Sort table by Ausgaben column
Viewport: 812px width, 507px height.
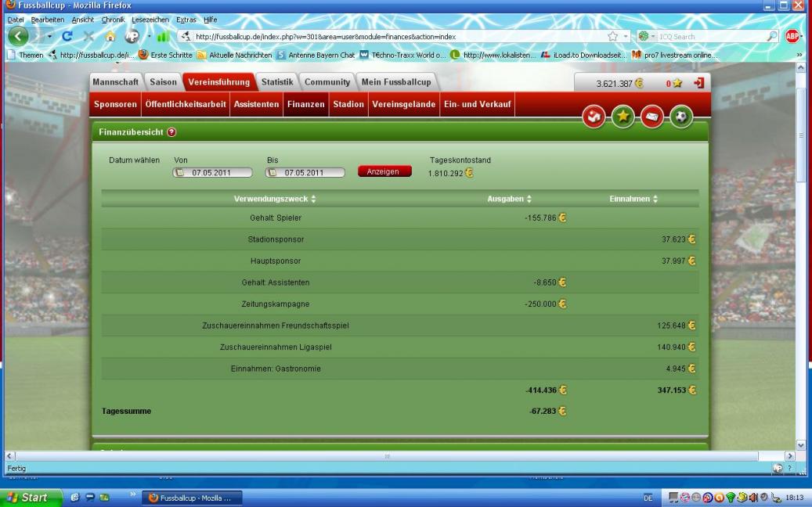pyautogui.click(x=509, y=199)
